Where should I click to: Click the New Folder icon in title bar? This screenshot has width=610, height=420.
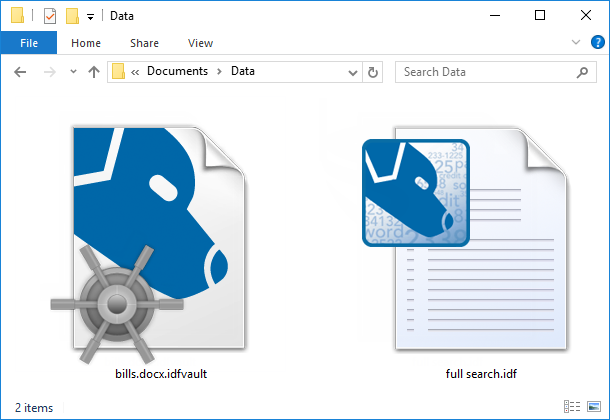click(x=72, y=16)
